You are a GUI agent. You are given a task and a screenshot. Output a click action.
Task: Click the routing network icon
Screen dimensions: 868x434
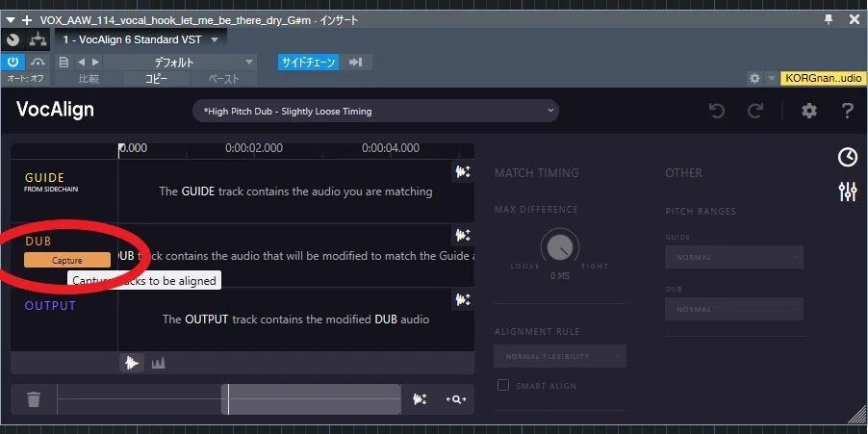(38, 39)
